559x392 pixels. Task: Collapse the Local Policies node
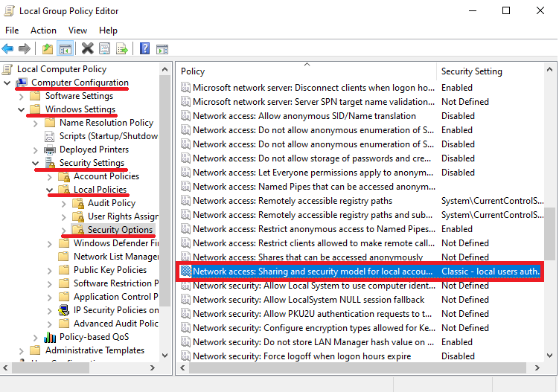[50, 190]
